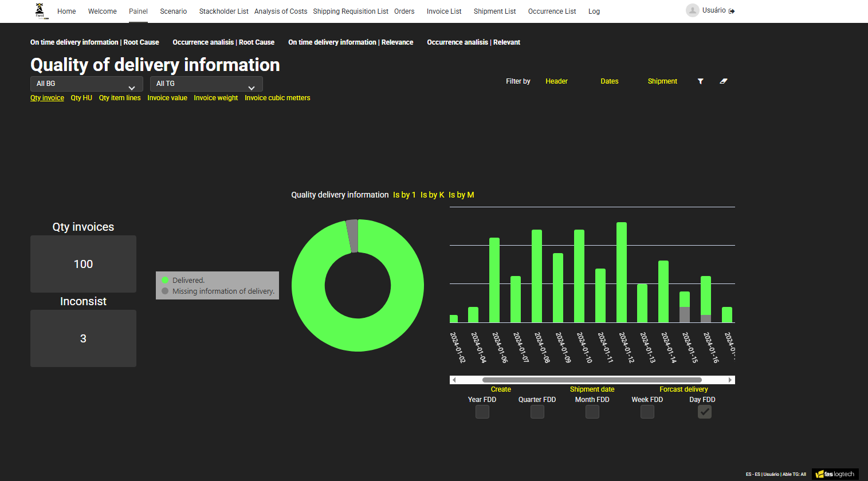This screenshot has width=868, height=481.
Task: Uncheck the Day FDD checkbox
Action: coord(704,412)
